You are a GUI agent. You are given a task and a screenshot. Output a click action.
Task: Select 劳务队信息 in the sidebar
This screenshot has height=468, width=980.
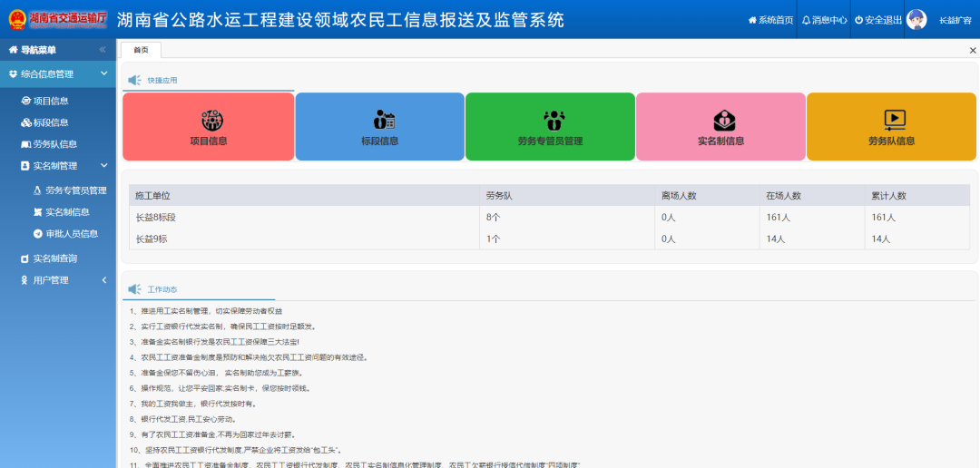tap(54, 144)
